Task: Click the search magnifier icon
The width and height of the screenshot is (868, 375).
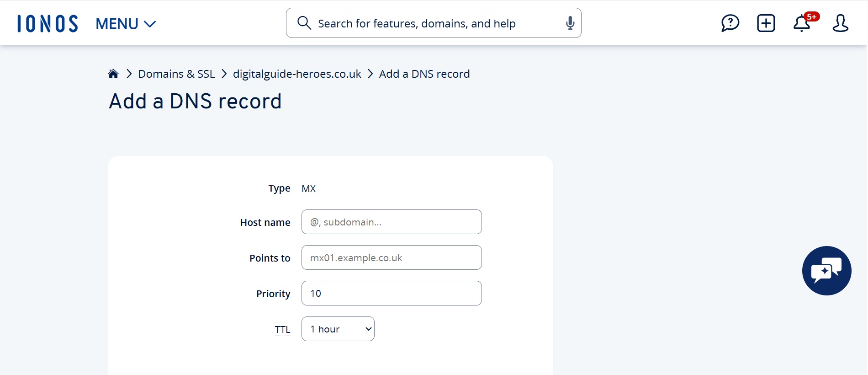Action: (x=304, y=23)
